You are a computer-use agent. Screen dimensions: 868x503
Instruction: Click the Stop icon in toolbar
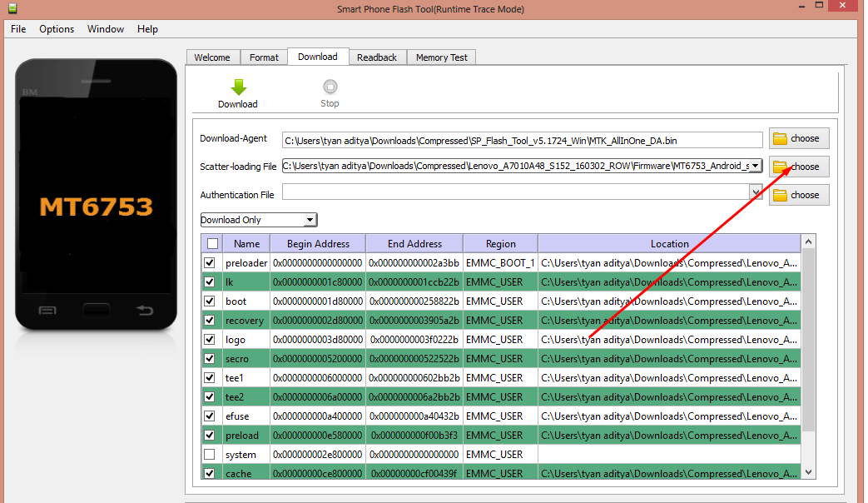tap(330, 87)
